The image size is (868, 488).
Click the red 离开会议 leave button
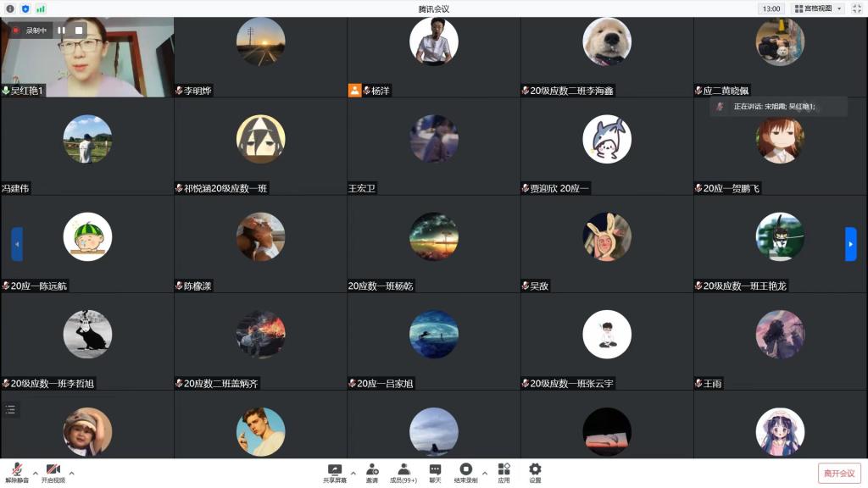coord(839,473)
